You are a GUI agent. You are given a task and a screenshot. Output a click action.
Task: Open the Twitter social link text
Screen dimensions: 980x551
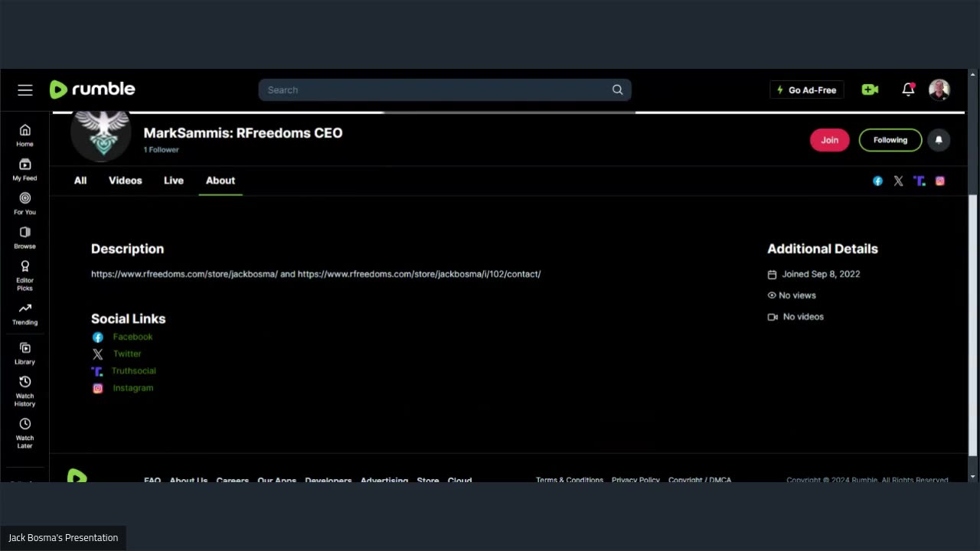[x=127, y=354]
